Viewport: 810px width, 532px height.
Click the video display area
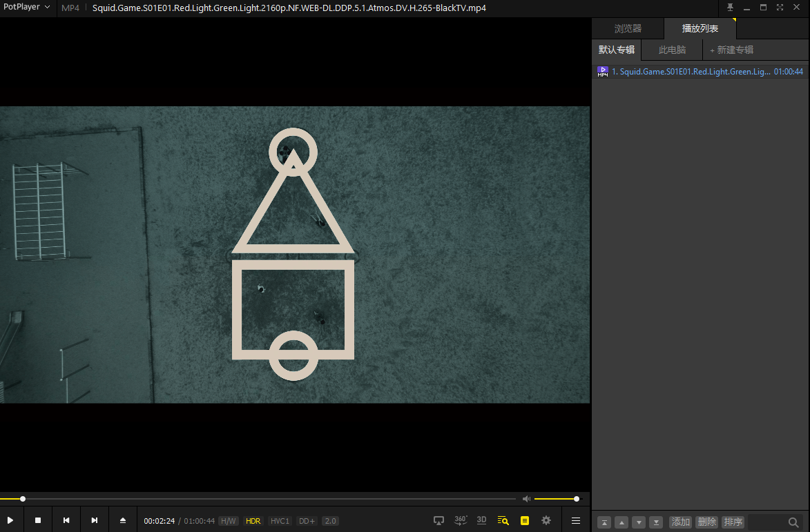click(294, 255)
